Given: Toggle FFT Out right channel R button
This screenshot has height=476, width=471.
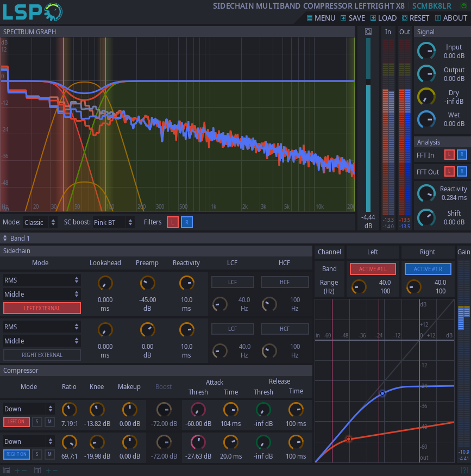Looking at the screenshot, I should [x=462, y=172].
